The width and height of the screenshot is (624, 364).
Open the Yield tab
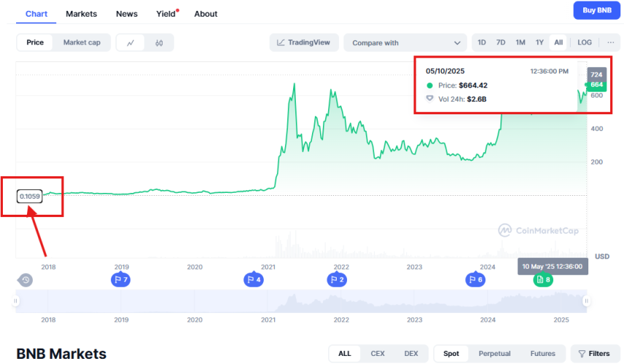(x=166, y=14)
